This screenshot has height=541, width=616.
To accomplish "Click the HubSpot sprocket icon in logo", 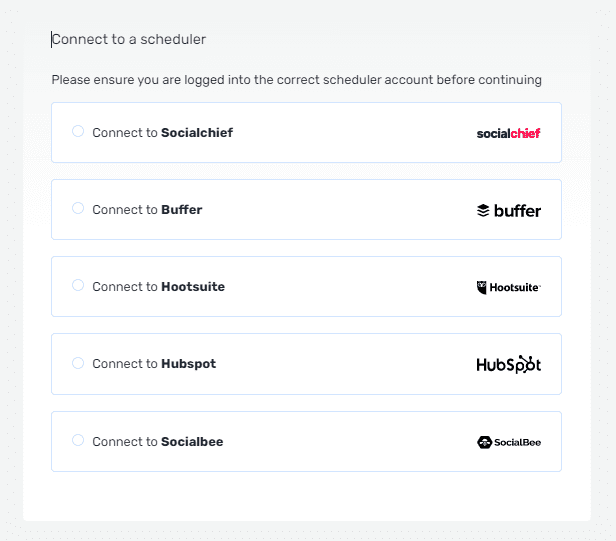I will [526, 363].
